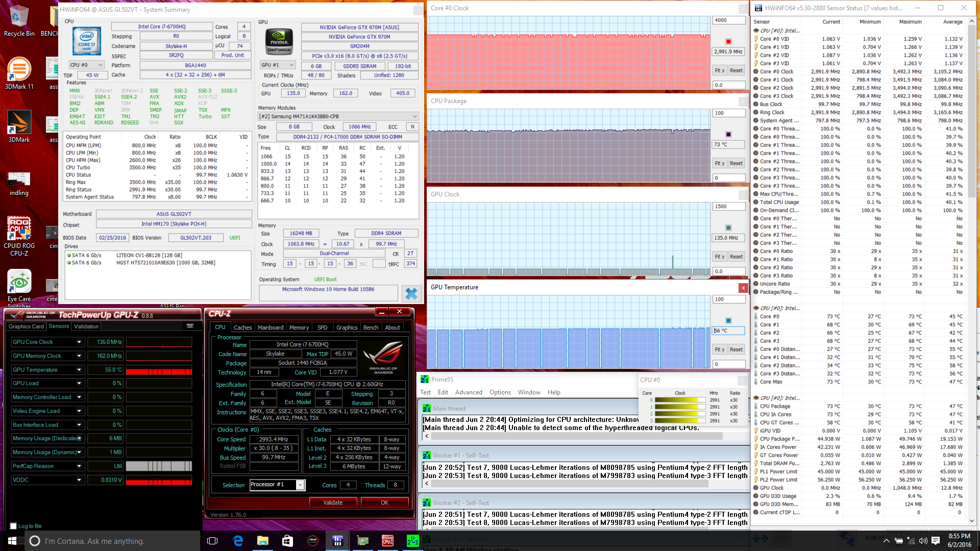Click the blue X icon in System Summary
The image size is (980, 551).
(411, 293)
